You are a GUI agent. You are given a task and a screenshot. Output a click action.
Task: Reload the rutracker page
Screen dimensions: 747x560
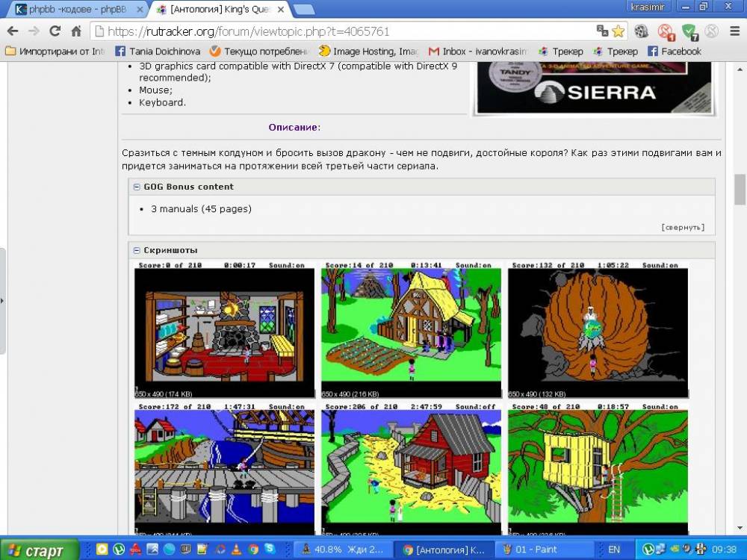[55, 31]
